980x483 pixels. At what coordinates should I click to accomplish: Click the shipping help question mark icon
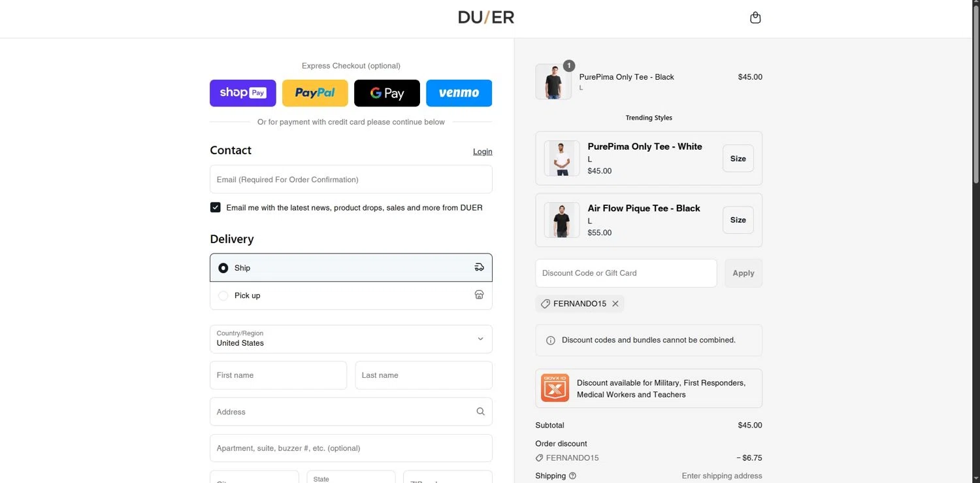click(x=572, y=476)
